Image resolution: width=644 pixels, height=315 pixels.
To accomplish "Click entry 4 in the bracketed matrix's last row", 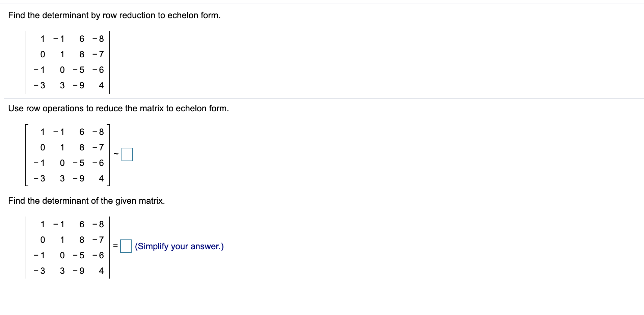I will [x=101, y=178].
